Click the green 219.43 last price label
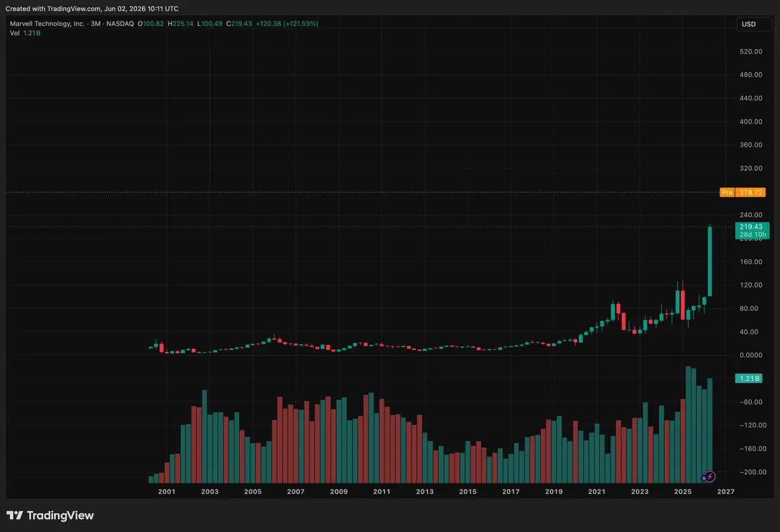 (750, 227)
